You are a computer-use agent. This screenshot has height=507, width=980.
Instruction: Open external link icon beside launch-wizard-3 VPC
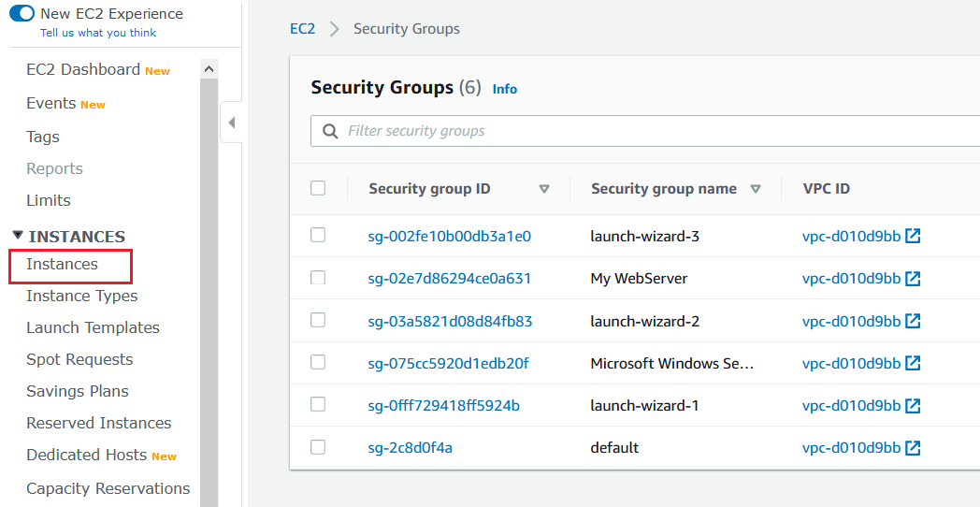pyautogui.click(x=913, y=237)
